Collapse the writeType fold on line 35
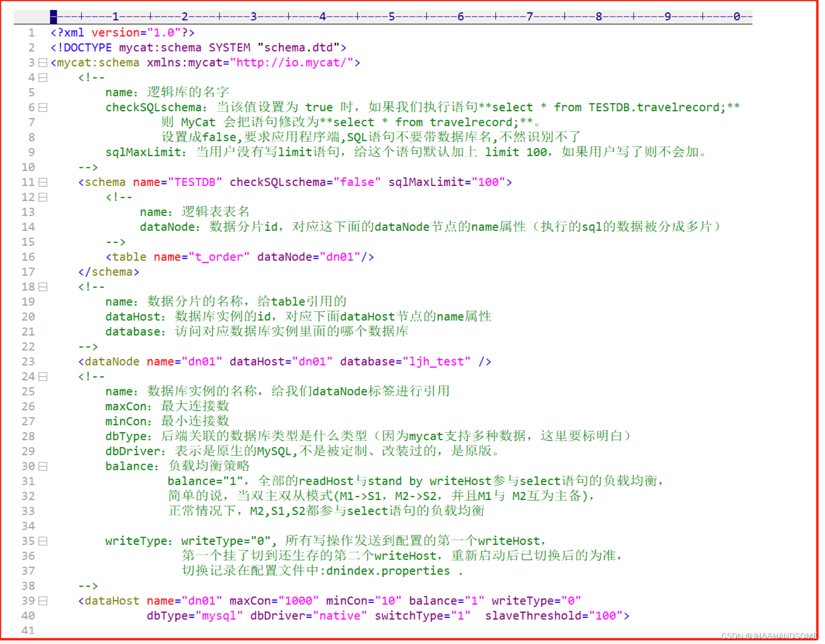 43,541
